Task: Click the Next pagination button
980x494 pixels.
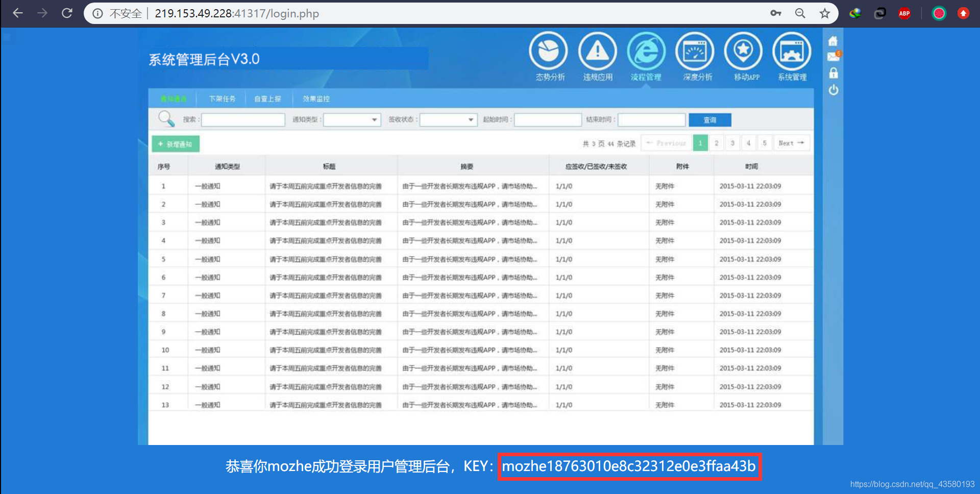Action: click(792, 143)
